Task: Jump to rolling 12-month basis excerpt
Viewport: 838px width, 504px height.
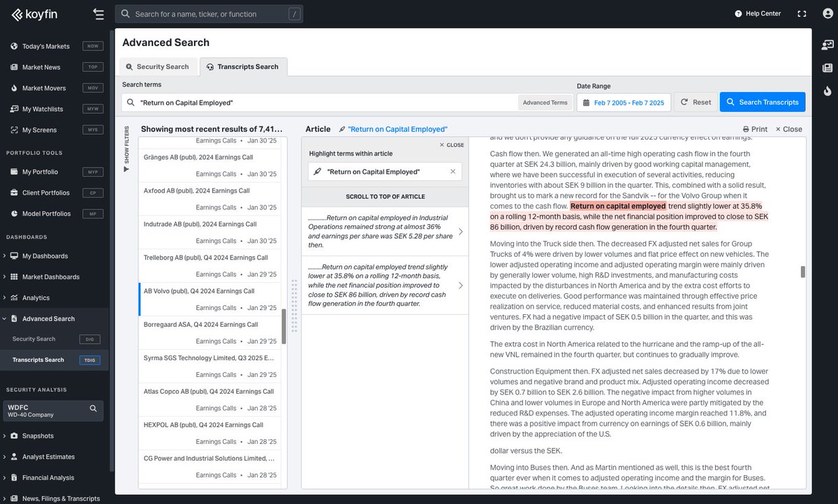Action: tap(385, 286)
